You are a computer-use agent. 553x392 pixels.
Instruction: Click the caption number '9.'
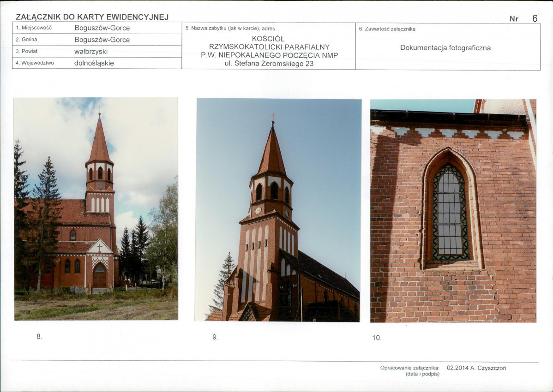[x=215, y=337]
